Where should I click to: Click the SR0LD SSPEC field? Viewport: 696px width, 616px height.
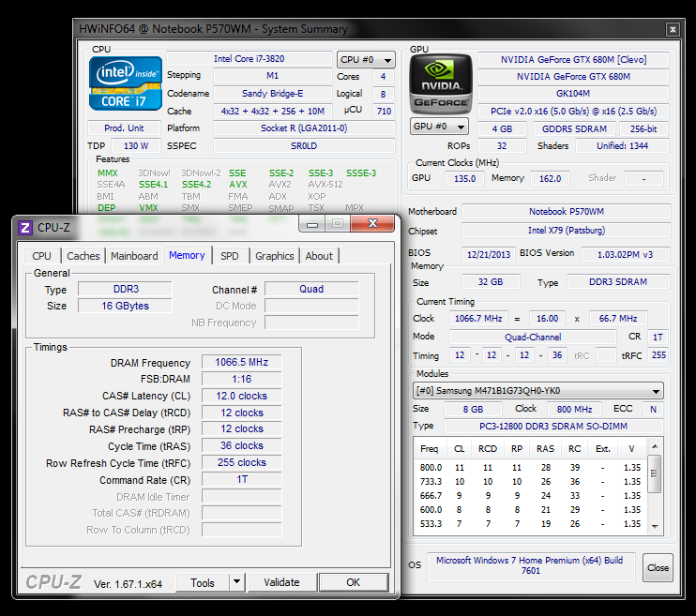[x=304, y=146]
